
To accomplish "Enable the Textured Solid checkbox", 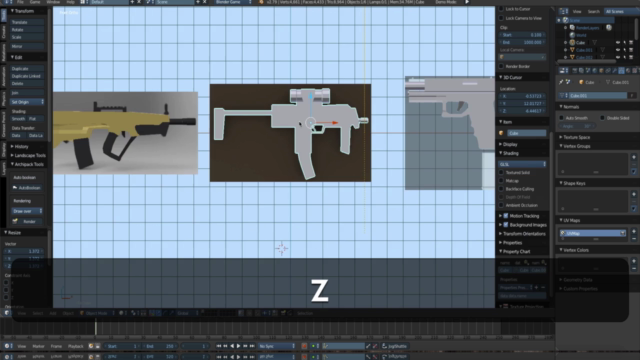I will [x=501, y=172].
